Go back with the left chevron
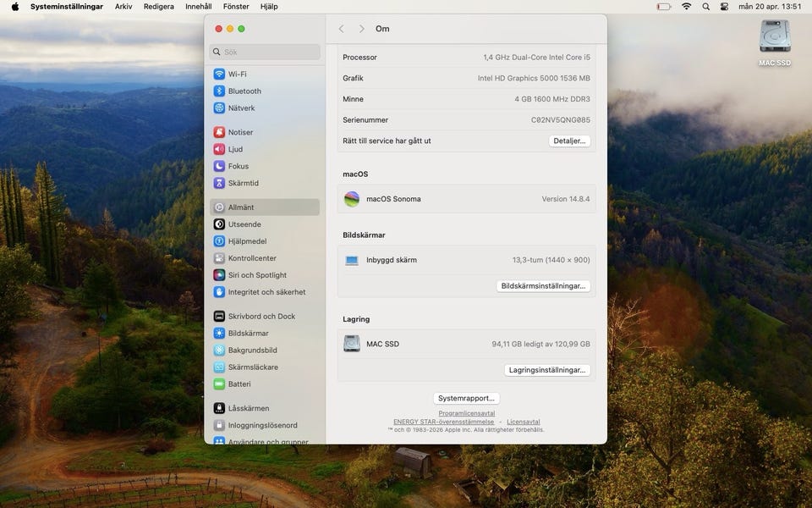 coord(342,29)
